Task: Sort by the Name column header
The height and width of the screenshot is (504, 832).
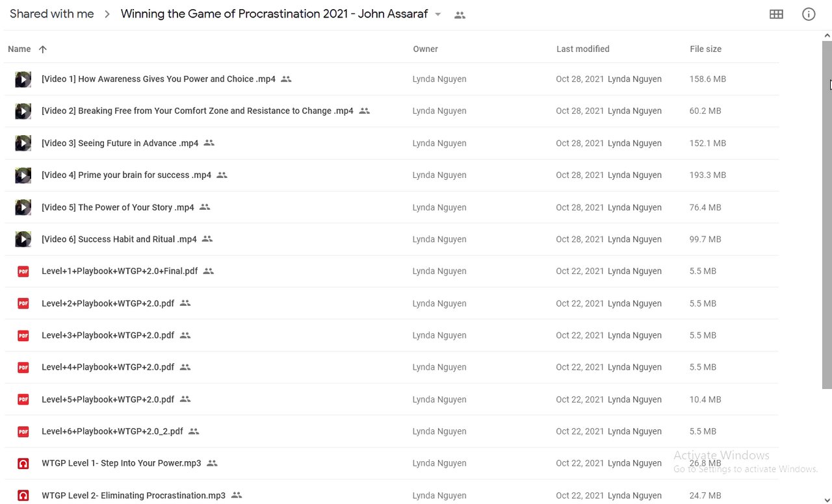Action: coord(19,49)
